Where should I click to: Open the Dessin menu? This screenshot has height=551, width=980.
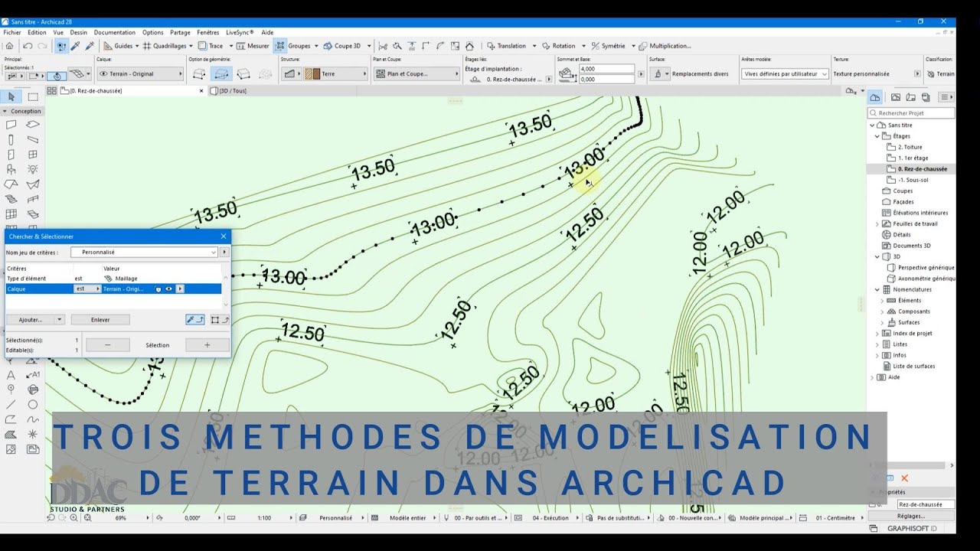pos(78,32)
